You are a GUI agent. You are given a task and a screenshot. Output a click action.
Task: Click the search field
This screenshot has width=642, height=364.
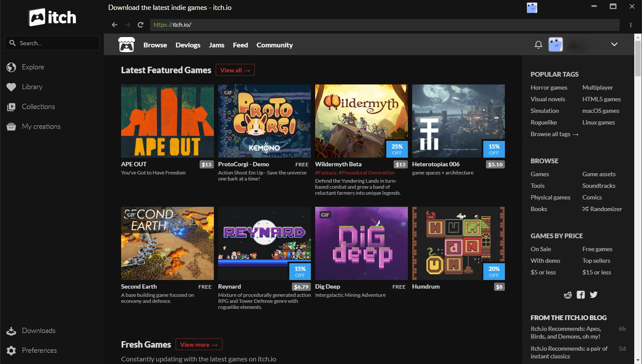point(52,43)
